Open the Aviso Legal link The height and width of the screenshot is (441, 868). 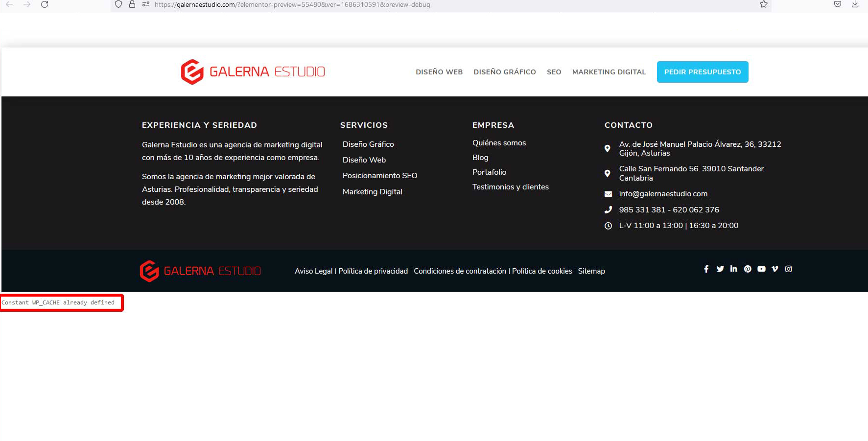pyautogui.click(x=313, y=271)
